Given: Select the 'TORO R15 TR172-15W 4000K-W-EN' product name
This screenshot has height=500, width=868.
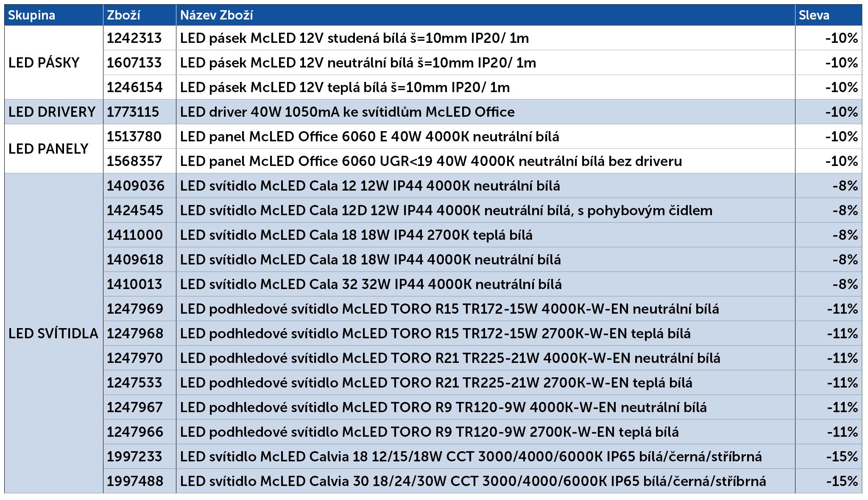Looking at the screenshot, I should (449, 309).
